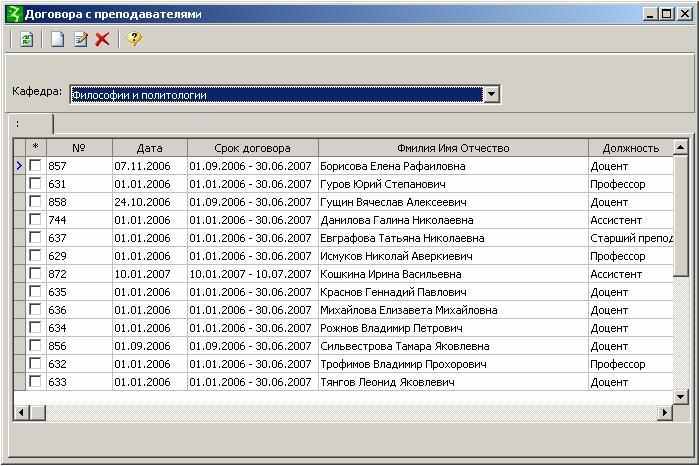Close the Договора с преподавателями window
The image size is (699, 466).
[684, 14]
